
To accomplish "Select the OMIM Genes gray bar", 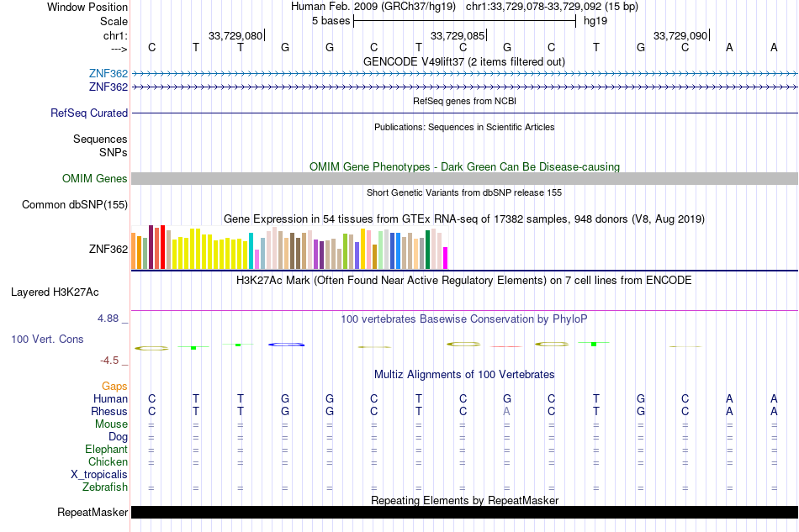I will pos(464,178).
